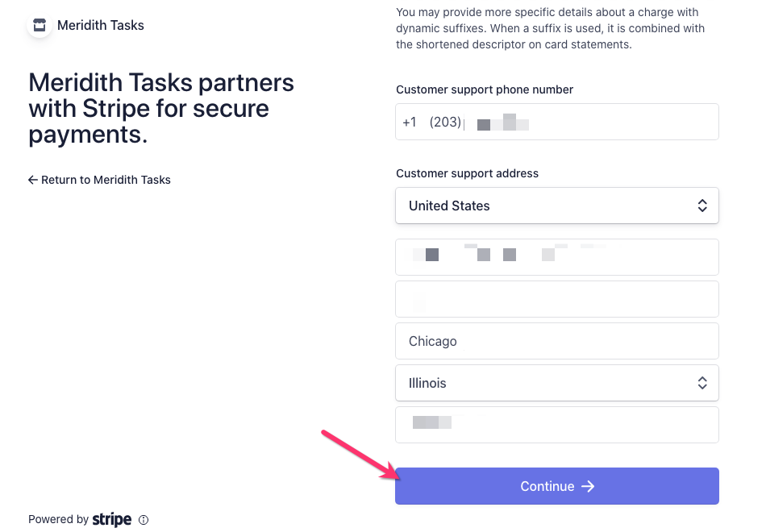Viewport: 766px width, 532px height.
Task: Open the United States country dropdown
Action: (x=556, y=206)
